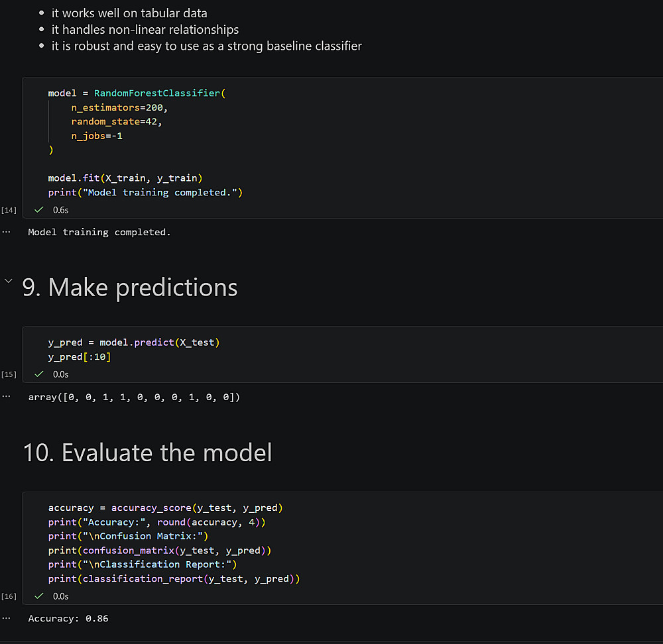Open output actions ellipsis beside "Model training completed."
The image size is (663, 644).
[x=7, y=232]
